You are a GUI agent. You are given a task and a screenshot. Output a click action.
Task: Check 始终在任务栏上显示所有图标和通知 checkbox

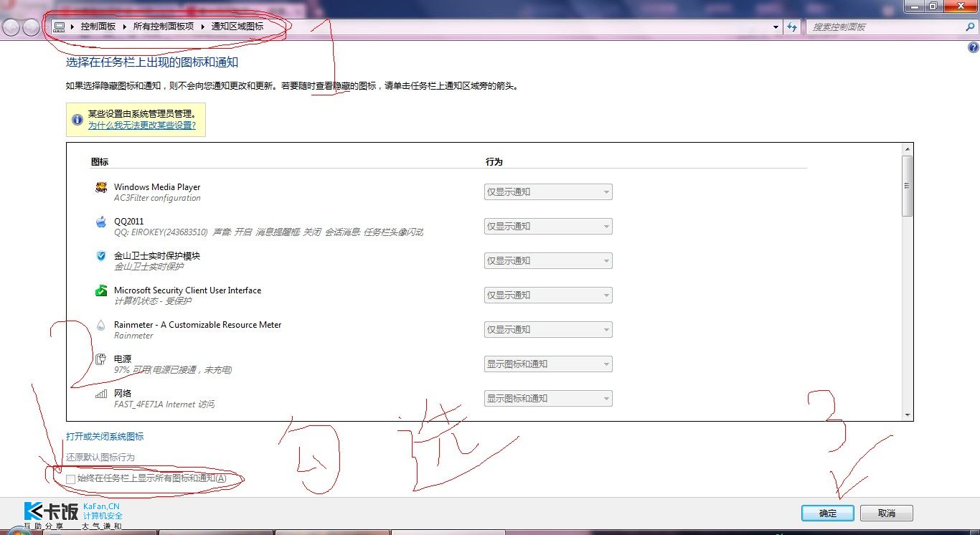(70, 478)
